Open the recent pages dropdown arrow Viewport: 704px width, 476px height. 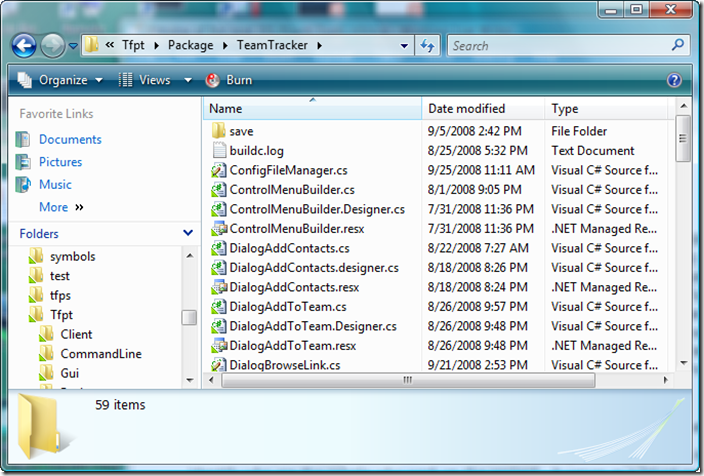[x=73, y=45]
